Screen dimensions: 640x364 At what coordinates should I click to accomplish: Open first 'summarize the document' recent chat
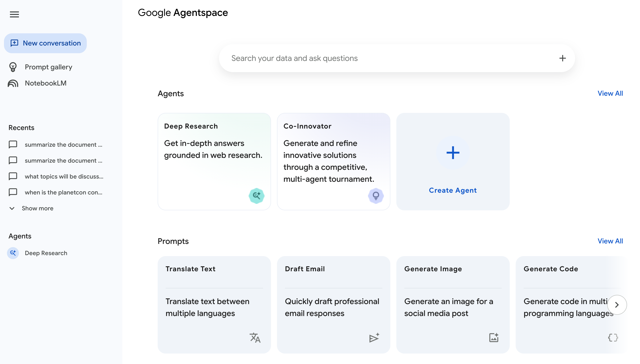click(63, 145)
